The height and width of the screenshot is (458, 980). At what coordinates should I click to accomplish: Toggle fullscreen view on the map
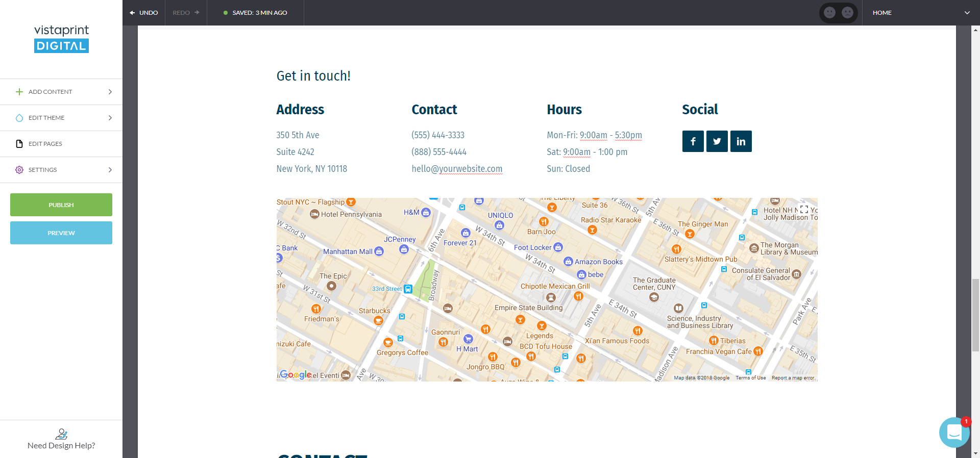pos(804,210)
